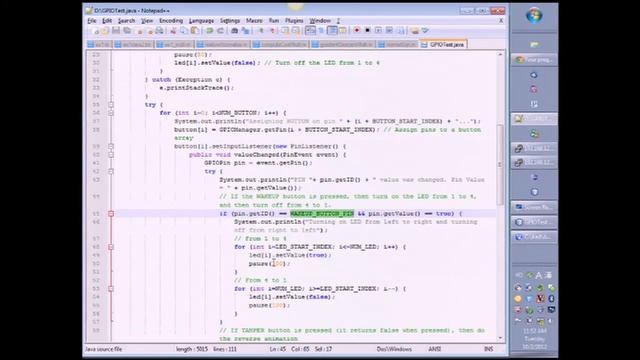The height and width of the screenshot is (360, 640).
Task: Open the Search menu
Action: 126,21
